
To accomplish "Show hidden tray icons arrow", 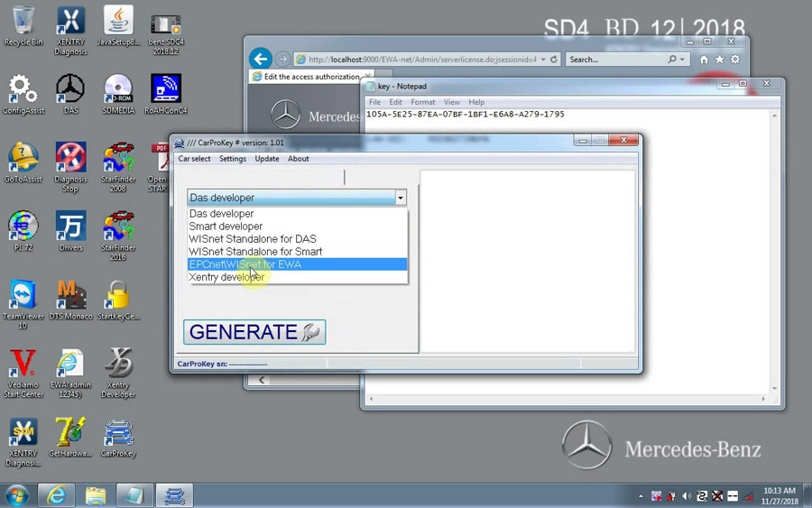I will pyautogui.click(x=641, y=496).
